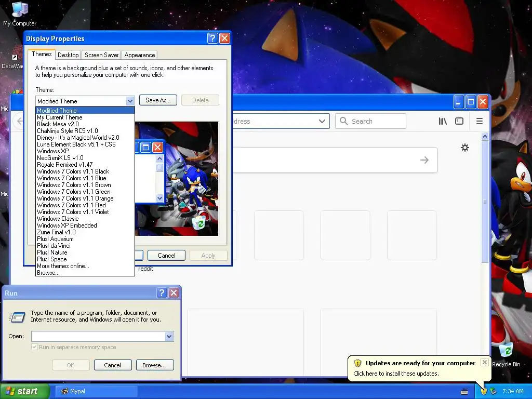Select Modified Theme in the list

(x=85, y=111)
